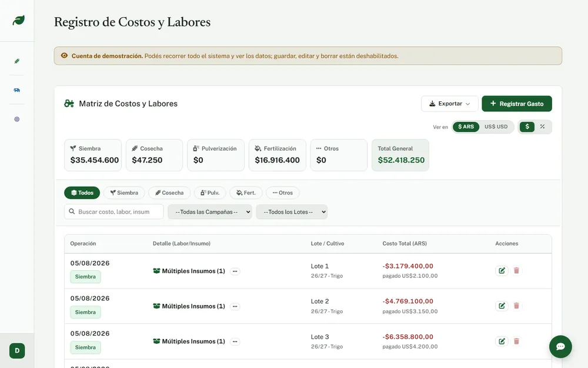Click the Siembra summary card

(93, 155)
